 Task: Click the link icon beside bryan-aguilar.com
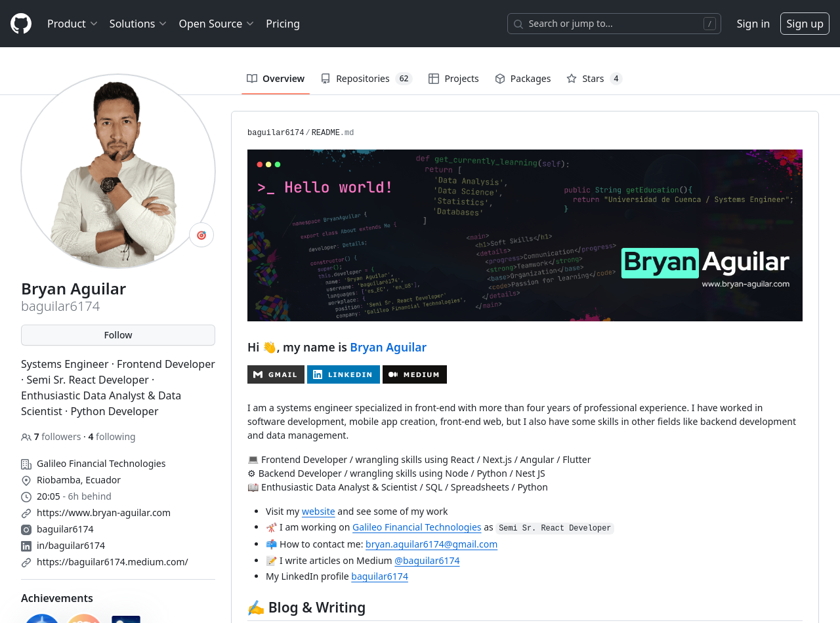[x=26, y=513]
